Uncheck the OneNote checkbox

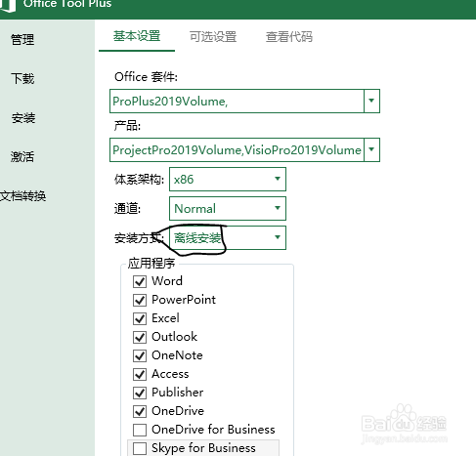click(140, 355)
